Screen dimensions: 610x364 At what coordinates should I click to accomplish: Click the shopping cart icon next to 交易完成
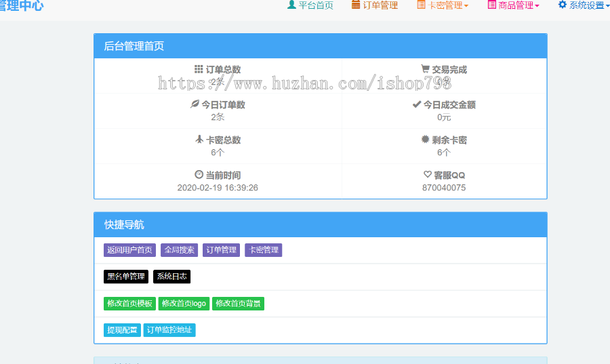[x=425, y=69]
